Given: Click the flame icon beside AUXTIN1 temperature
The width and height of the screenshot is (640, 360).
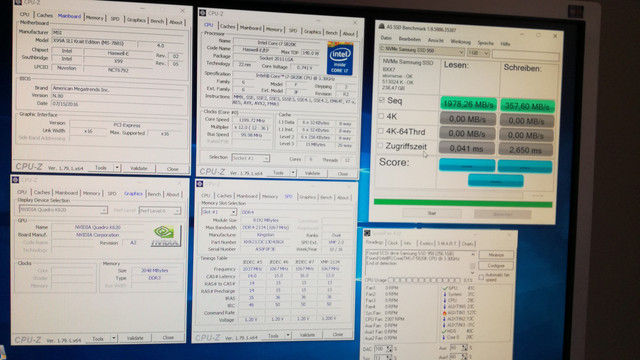Looking at the screenshot, I should point(445,313).
